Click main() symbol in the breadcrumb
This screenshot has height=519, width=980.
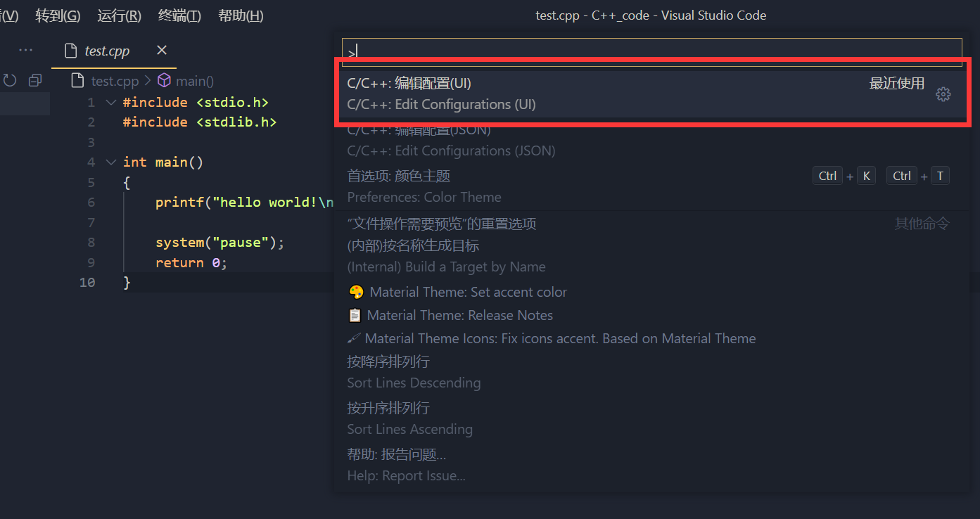(195, 81)
